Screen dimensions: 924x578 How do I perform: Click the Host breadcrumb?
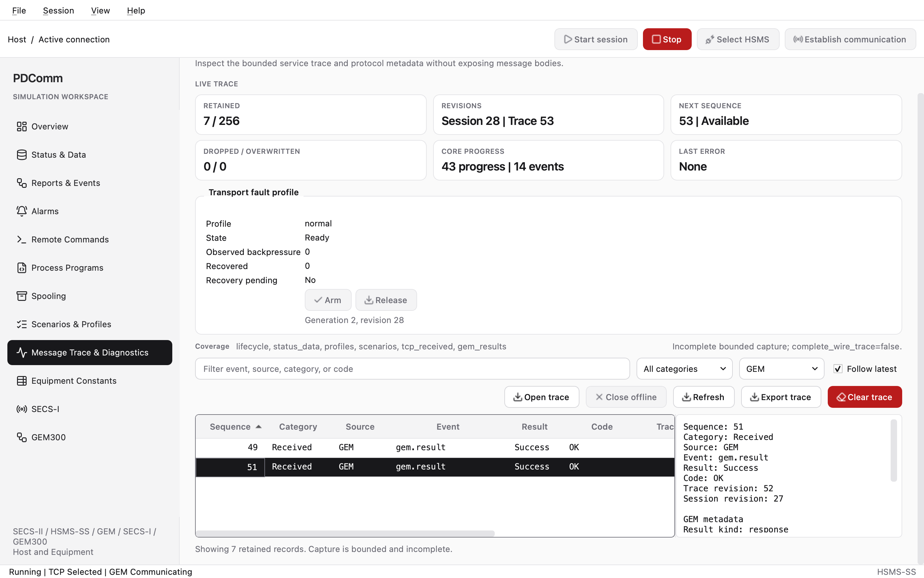tap(17, 39)
